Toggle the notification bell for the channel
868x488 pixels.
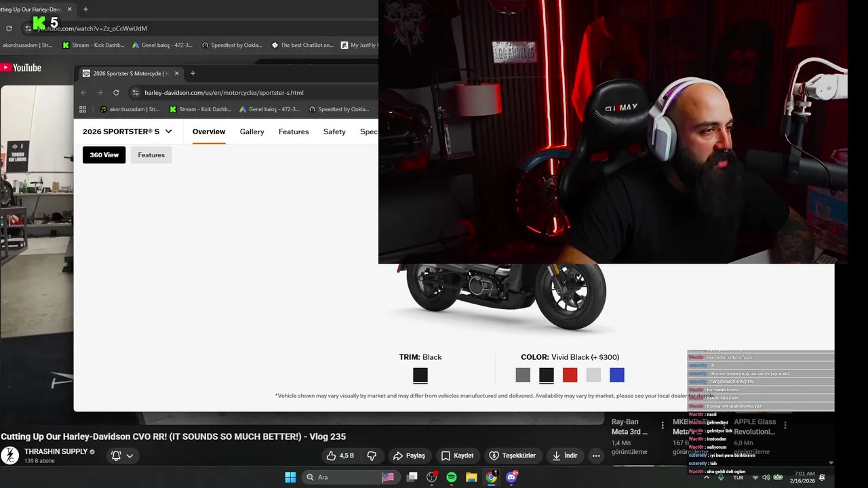click(x=116, y=455)
